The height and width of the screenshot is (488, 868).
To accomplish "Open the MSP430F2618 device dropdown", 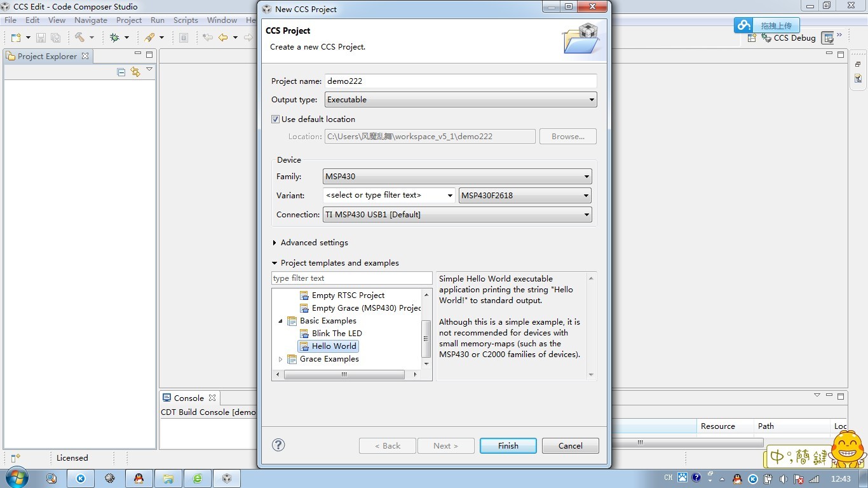I will click(x=525, y=195).
